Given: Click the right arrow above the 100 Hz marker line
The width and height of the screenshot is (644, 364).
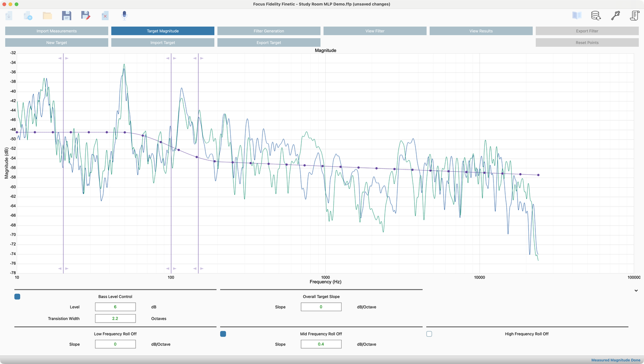Looking at the screenshot, I should [x=175, y=58].
